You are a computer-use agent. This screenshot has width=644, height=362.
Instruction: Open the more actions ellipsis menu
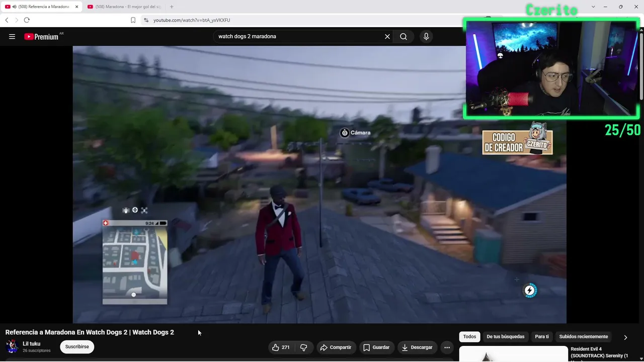[x=447, y=347]
